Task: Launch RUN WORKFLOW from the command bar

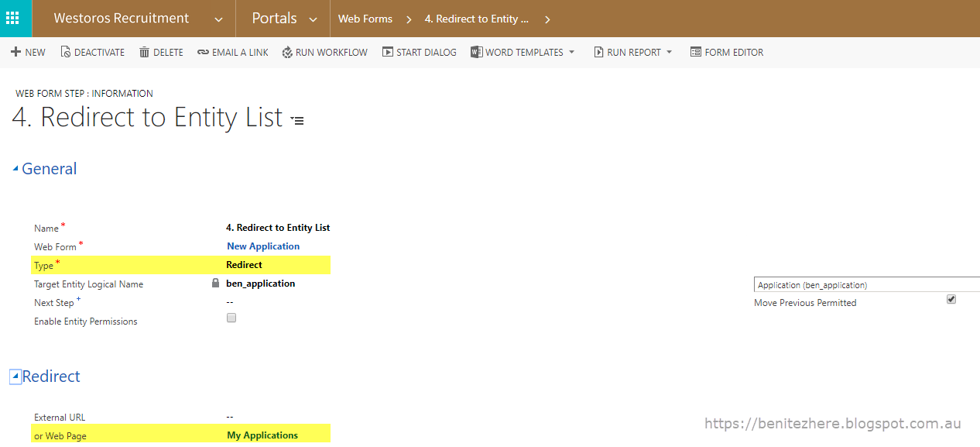Action: point(324,52)
